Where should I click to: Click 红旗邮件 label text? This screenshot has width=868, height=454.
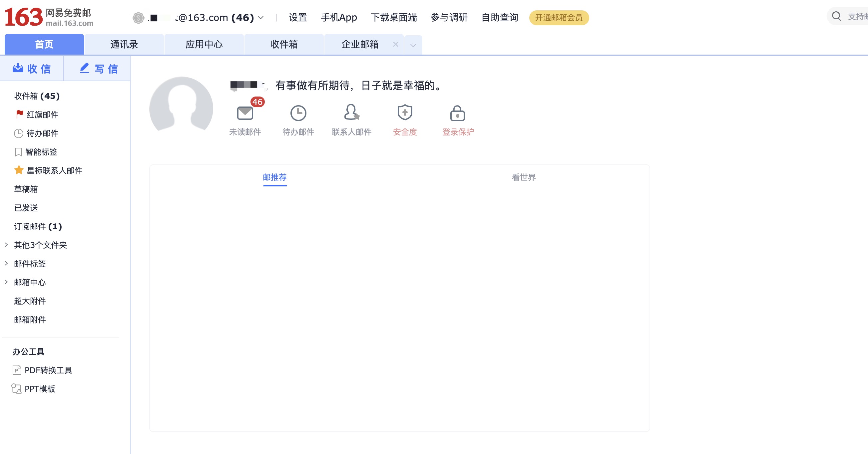pos(42,114)
